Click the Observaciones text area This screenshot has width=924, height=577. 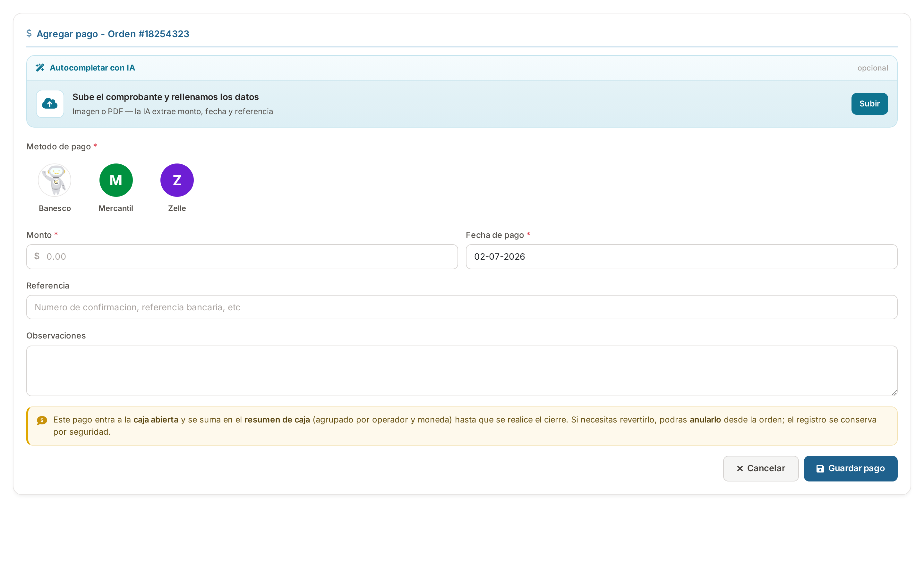point(462,371)
